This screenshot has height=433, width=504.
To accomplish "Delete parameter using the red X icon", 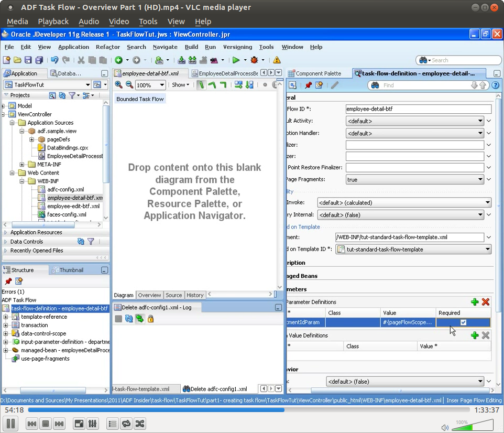I will pyautogui.click(x=485, y=302).
